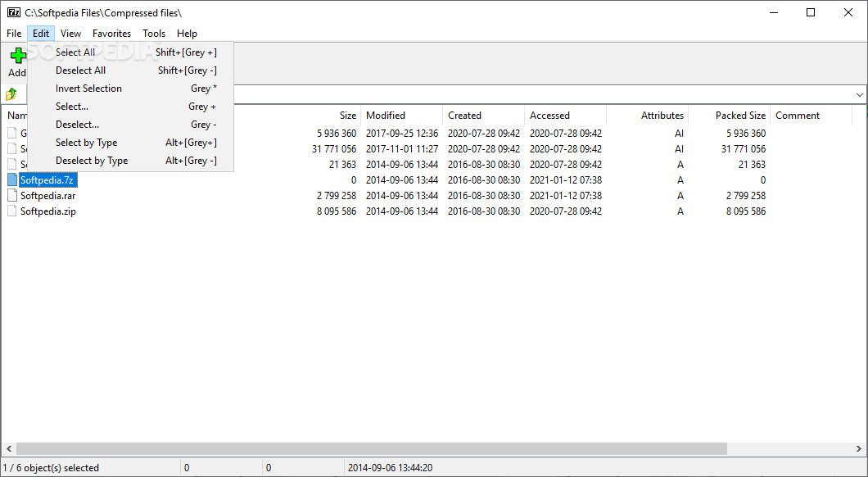Click the scrollbar left arrow

pyautogui.click(x=8, y=448)
